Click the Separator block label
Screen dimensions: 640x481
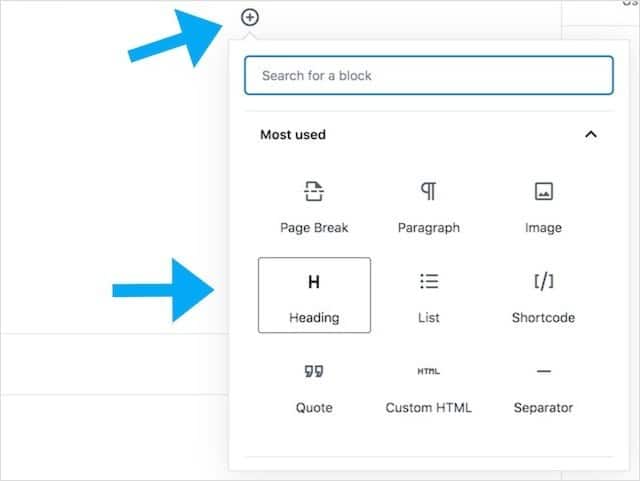pyautogui.click(x=543, y=408)
